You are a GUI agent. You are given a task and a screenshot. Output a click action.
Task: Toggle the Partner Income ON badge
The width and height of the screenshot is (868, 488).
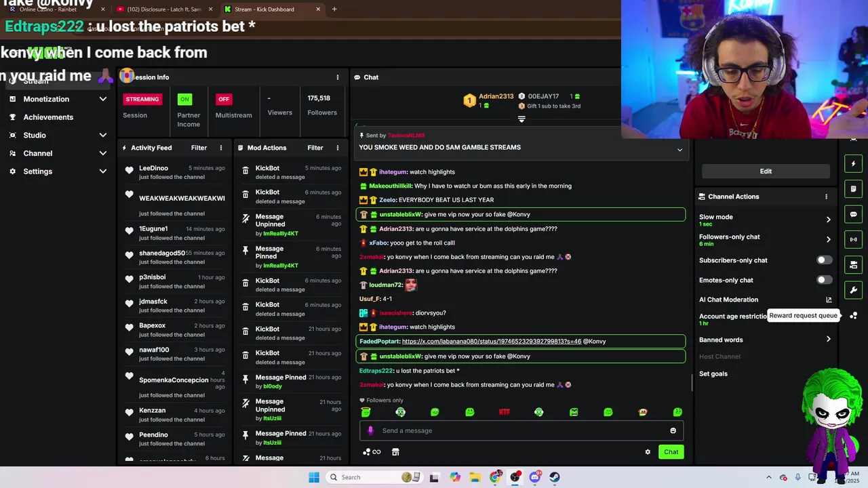[x=184, y=99]
